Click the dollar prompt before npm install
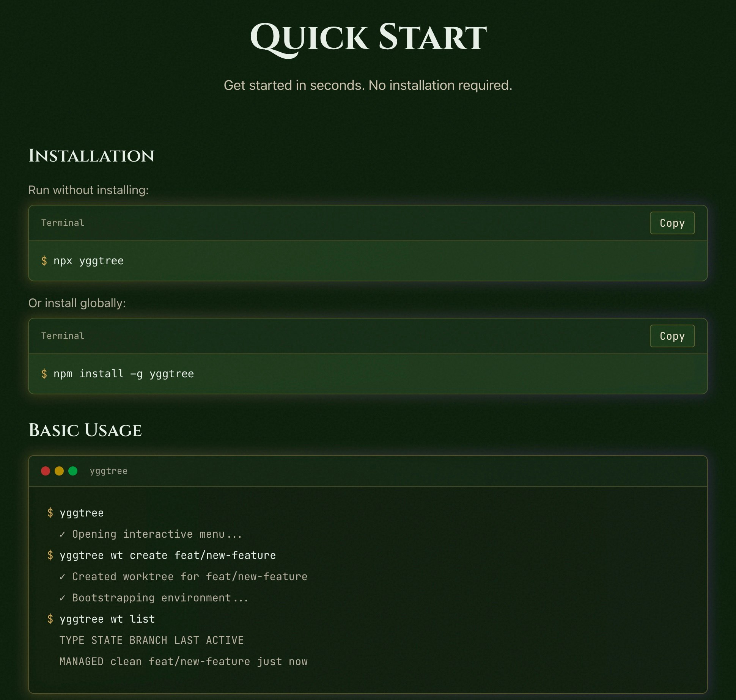This screenshot has width=736, height=700. [x=44, y=374]
